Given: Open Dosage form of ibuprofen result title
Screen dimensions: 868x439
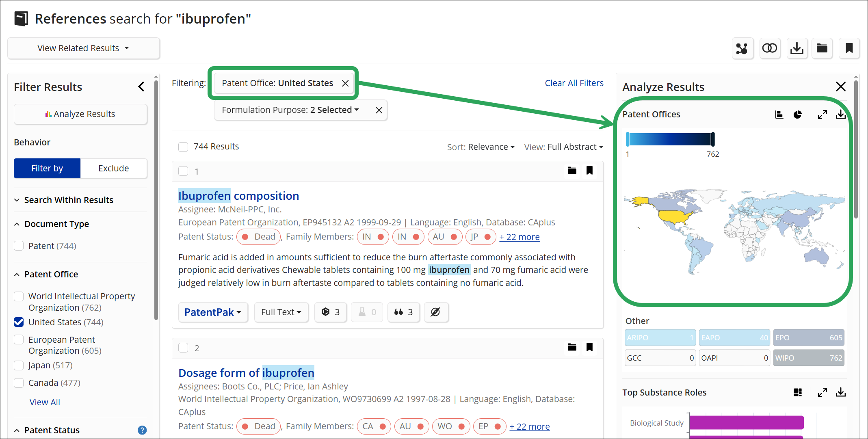Looking at the screenshot, I should tap(246, 373).
